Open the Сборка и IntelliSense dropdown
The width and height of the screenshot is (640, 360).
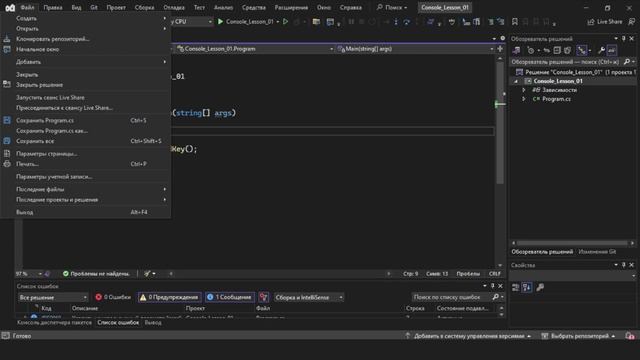pyautogui.click(x=309, y=297)
